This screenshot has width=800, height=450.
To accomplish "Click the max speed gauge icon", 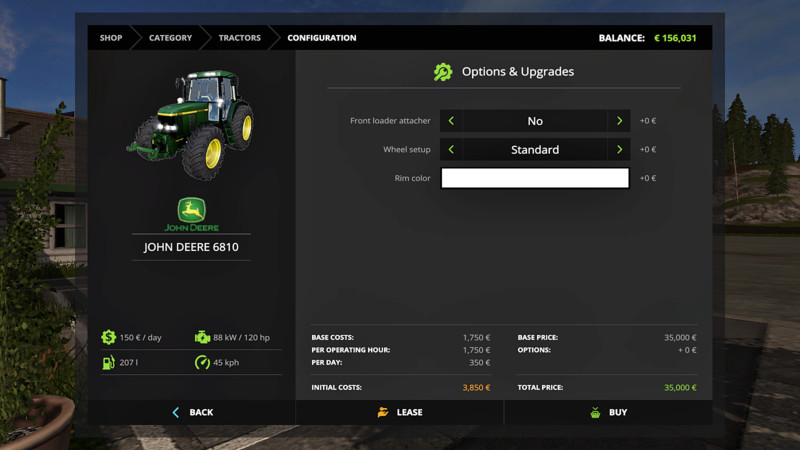I will click(x=202, y=362).
